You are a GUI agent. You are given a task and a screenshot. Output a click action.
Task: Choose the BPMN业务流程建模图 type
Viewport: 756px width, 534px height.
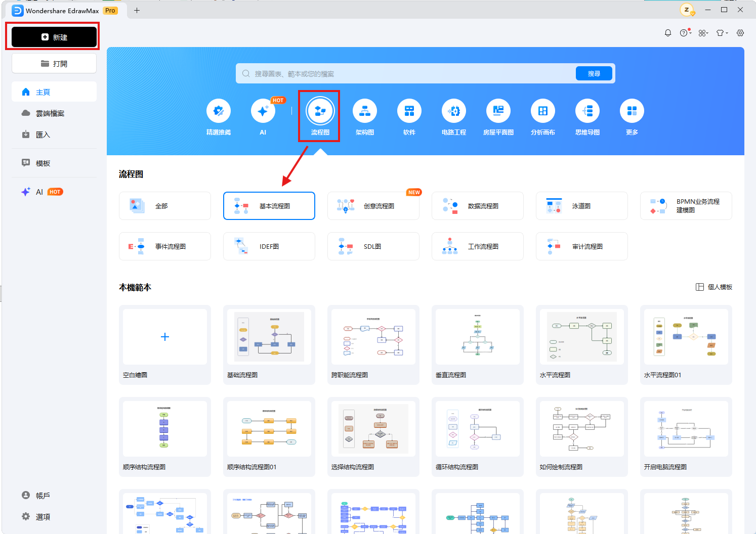[x=686, y=206]
